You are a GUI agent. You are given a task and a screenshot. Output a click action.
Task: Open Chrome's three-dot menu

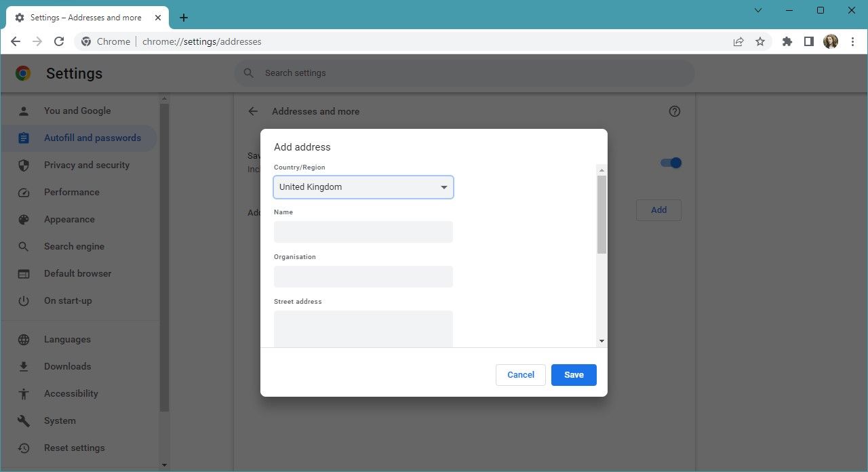pyautogui.click(x=852, y=41)
